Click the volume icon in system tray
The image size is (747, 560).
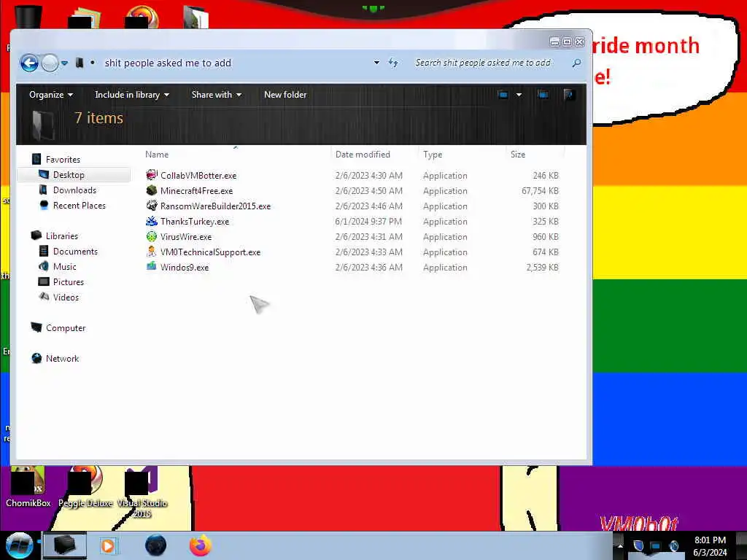(x=673, y=545)
